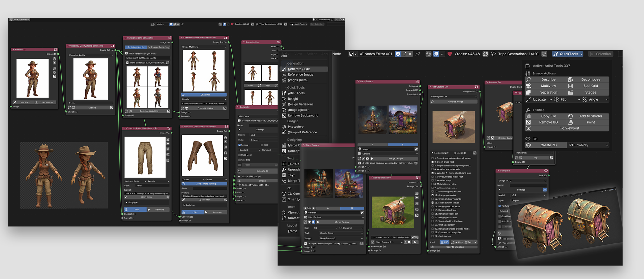
Task: Open the Get Objects List dropdown
Action: (x=453, y=97)
